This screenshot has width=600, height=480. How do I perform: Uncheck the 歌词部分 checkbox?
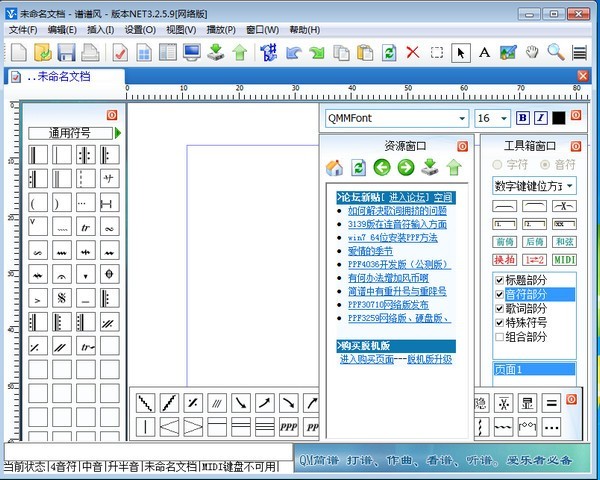[x=500, y=309]
